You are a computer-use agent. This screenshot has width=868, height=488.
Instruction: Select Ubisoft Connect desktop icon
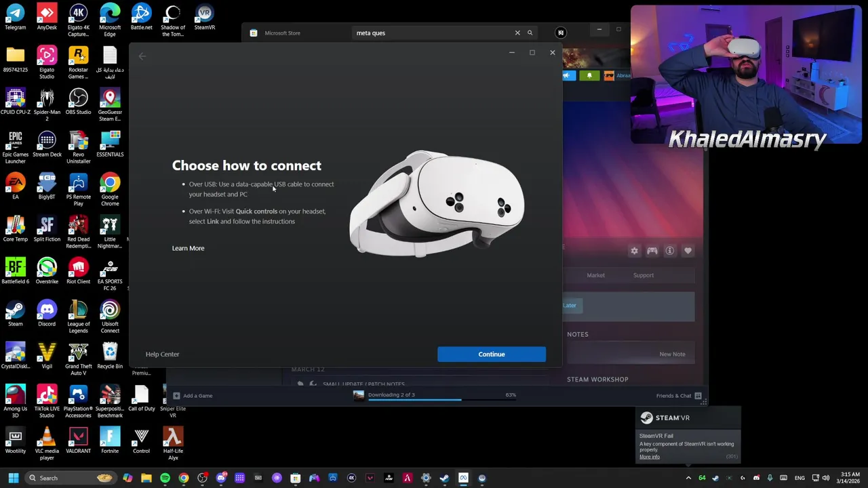[110, 317]
